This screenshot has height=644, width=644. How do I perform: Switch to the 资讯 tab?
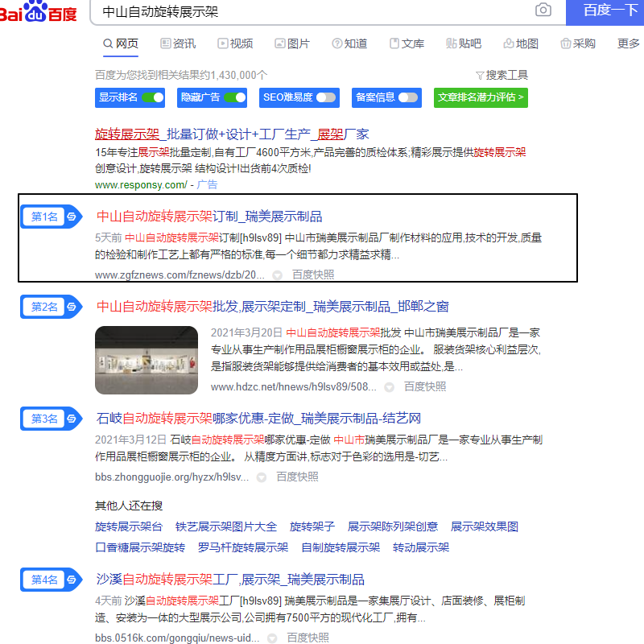pos(178,43)
